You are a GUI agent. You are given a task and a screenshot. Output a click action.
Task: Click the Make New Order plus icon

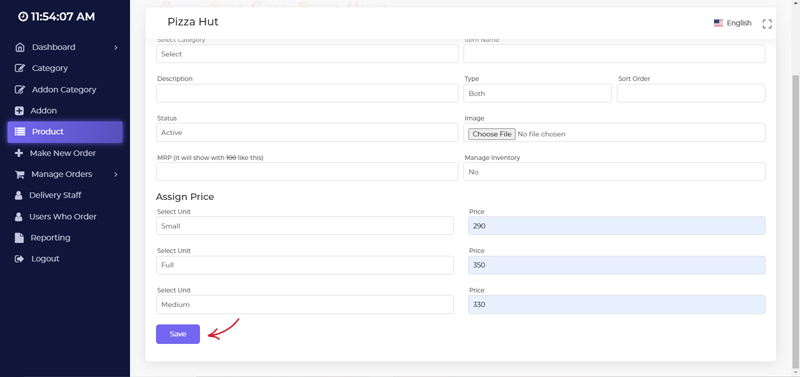[x=19, y=153]
